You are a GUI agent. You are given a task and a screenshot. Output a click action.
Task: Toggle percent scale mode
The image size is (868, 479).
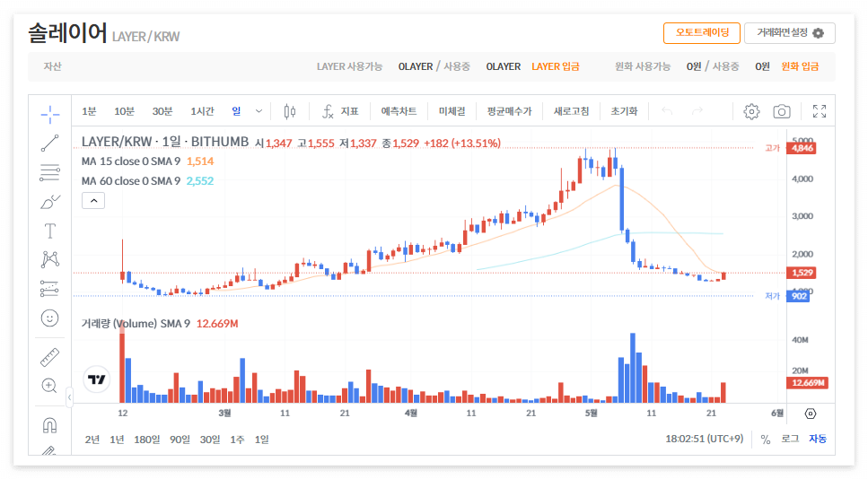click(766, 440)
